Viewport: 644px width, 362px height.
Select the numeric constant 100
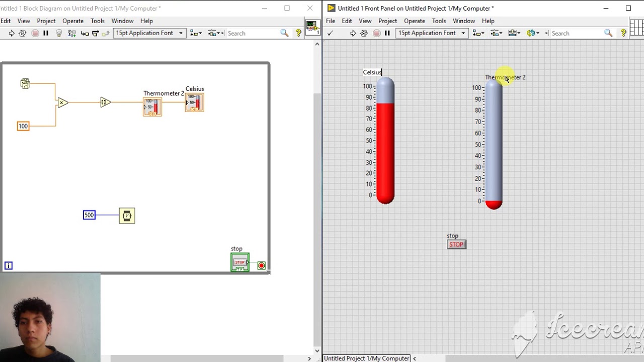(23, 126)
